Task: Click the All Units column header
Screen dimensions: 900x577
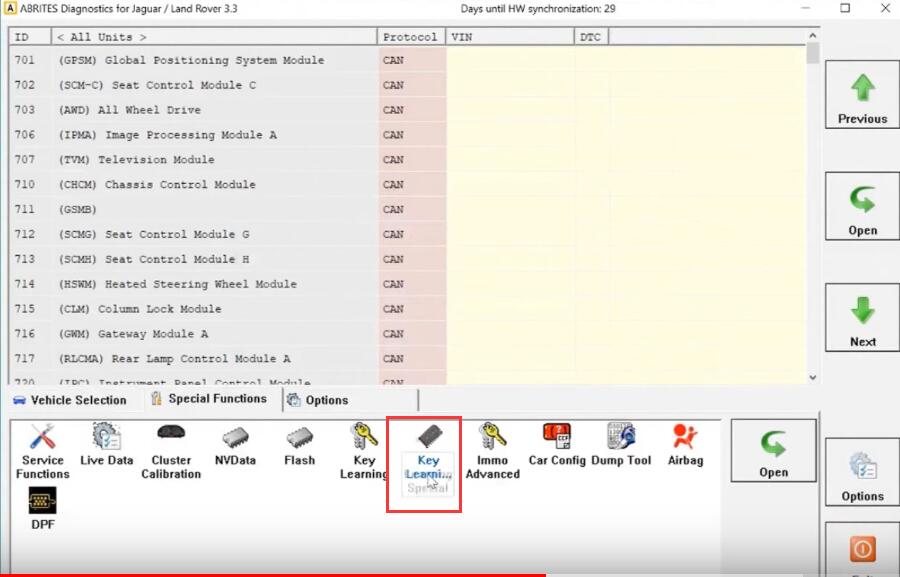Action: tap(214, 37)
